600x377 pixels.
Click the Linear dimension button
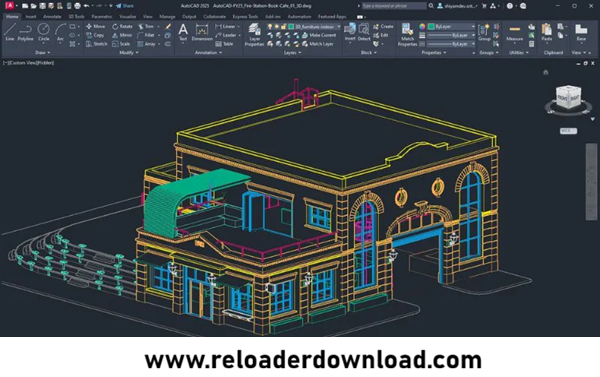[225, 26]
